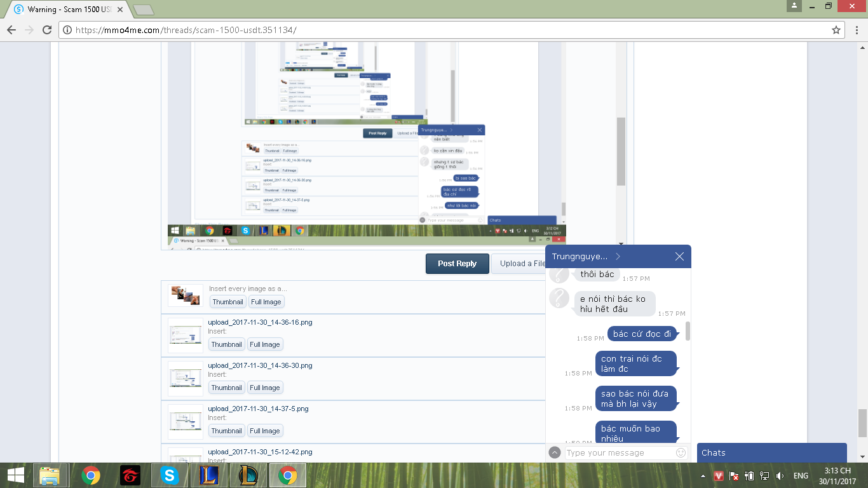Open League of Legends gold L client icon
The height and width of the screenshot is (488, 868).
point(248,475)
